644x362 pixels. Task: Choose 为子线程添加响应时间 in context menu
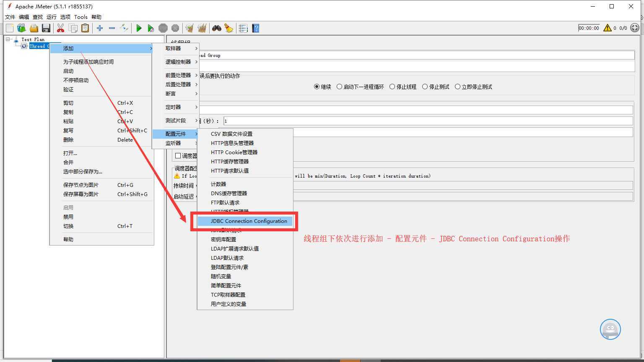pyautogui.click(x=101, y=62)
